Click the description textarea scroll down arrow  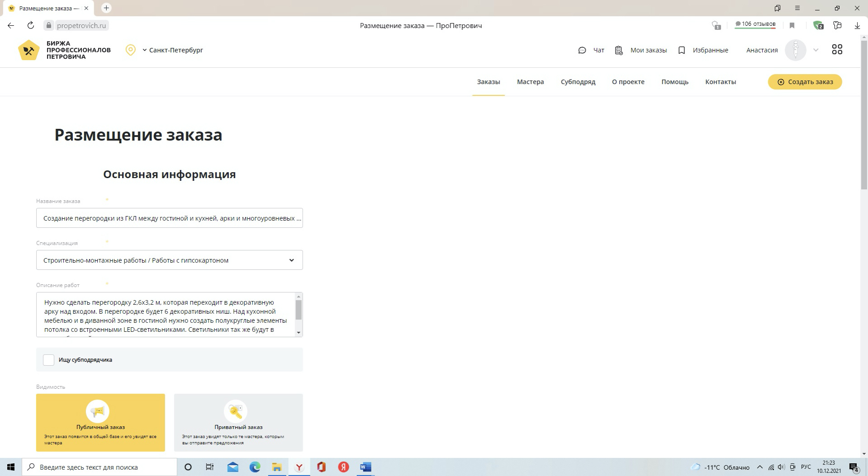point(299,333)
